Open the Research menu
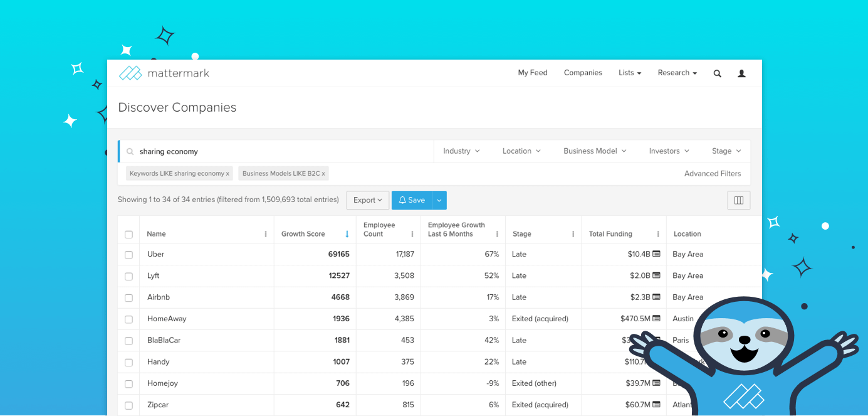 (x=677, y=73)
